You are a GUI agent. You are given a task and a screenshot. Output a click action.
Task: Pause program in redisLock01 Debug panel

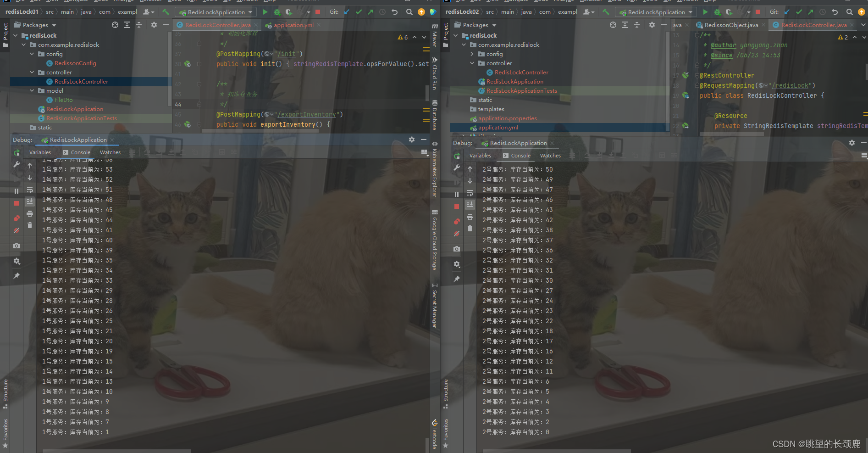(x=17, y=191)
